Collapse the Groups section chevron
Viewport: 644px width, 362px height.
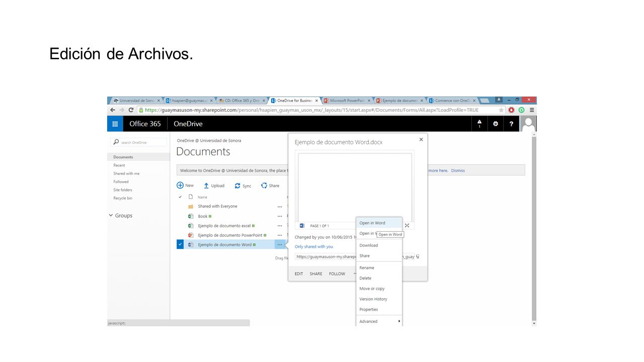click(x=111, y=215)
